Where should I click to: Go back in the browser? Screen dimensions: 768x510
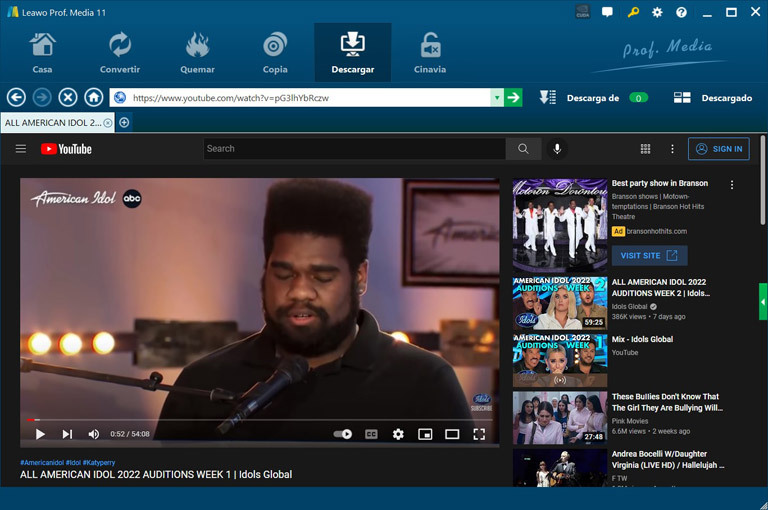16,97
